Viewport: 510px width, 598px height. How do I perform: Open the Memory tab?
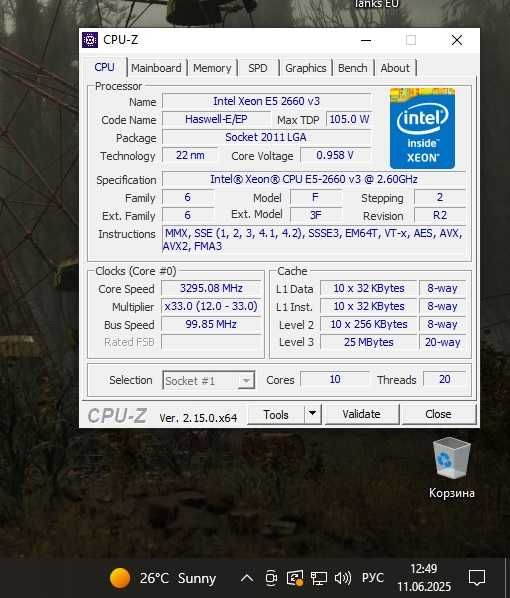[212, 68]
